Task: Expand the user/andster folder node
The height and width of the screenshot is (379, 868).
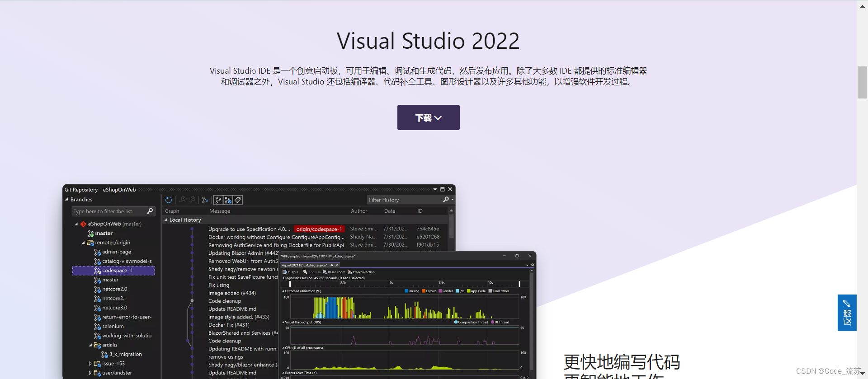Action: coord(90,373)
